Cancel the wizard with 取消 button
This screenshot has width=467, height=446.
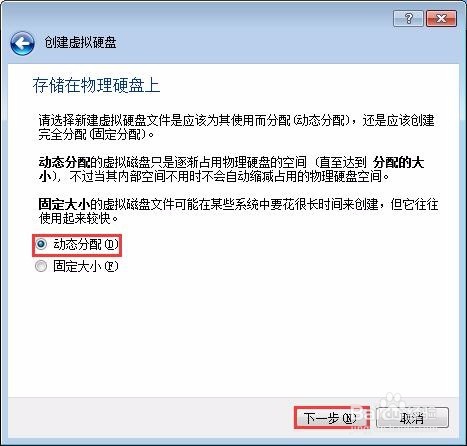(412, 417)
